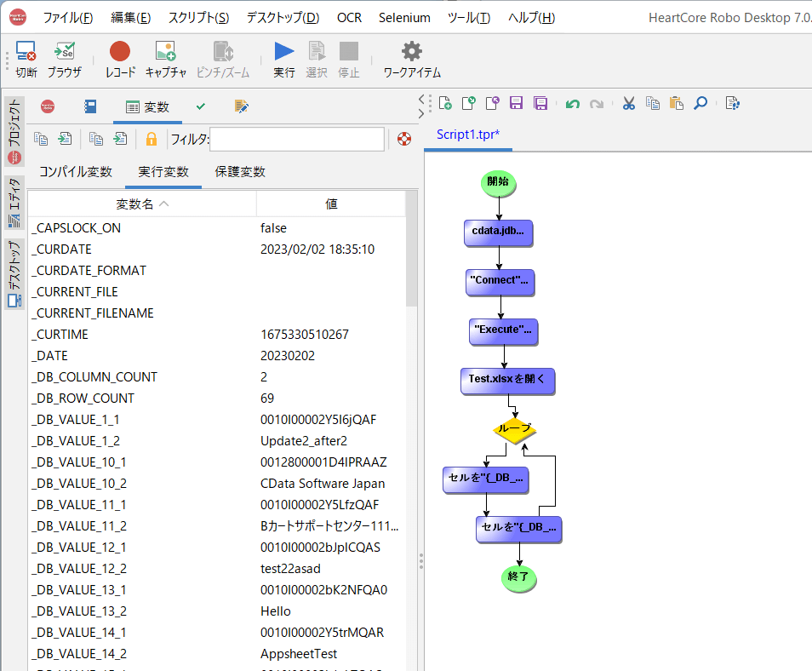Click the copy icon in editor toolbar

click(653, 103)
